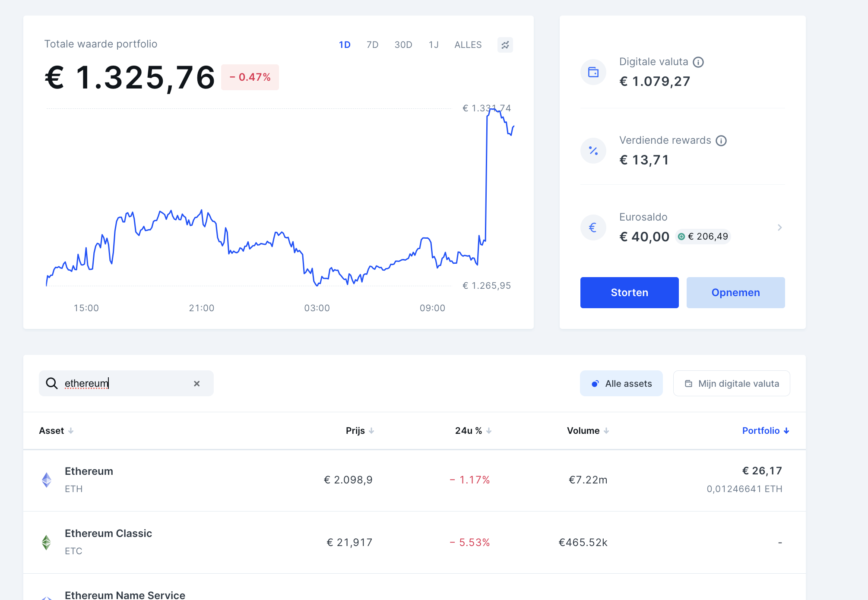Click the wallet icon for Digitale valuta
This screenshot has width=868, height=600.
[x=593, y=72]
